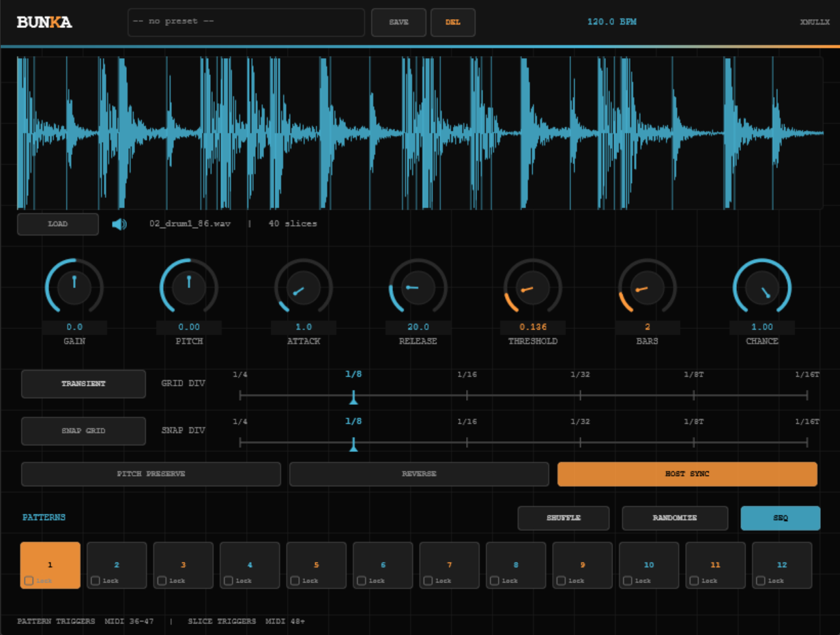Click the gain value field 0.0

74,327
